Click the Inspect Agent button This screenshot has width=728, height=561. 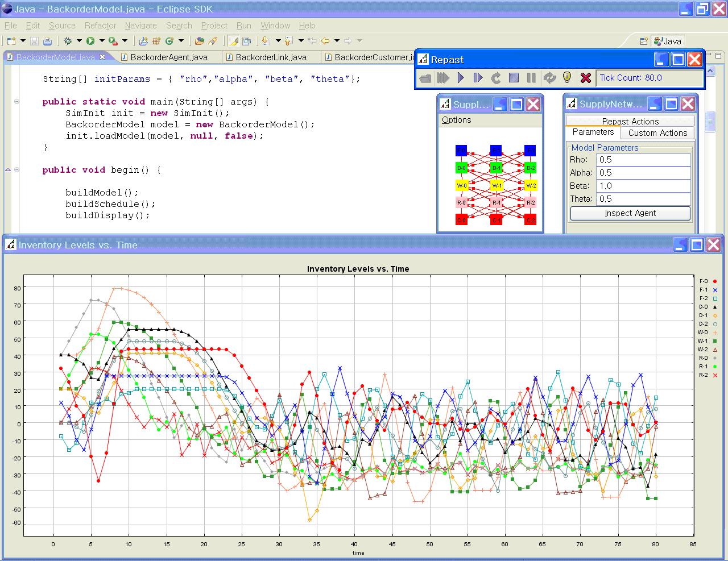tap(630, 213)
